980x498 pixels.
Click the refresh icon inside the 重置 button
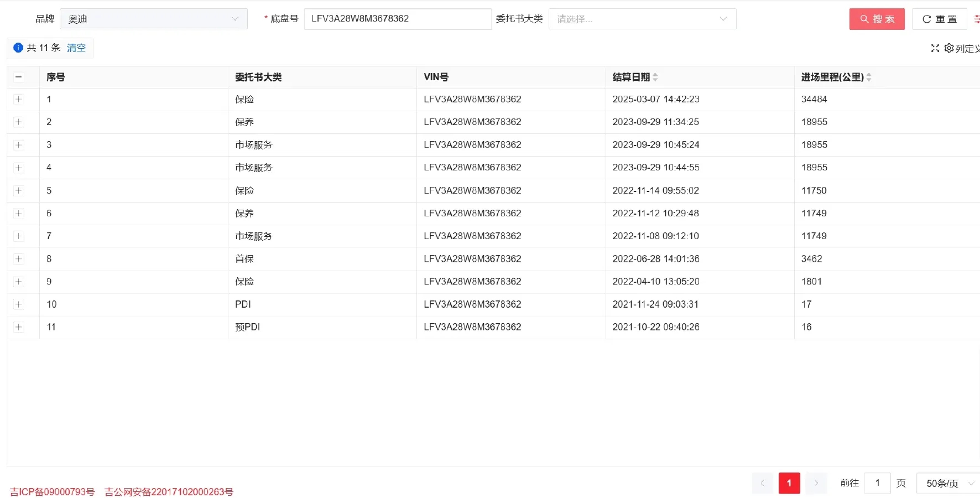point(926,18)
